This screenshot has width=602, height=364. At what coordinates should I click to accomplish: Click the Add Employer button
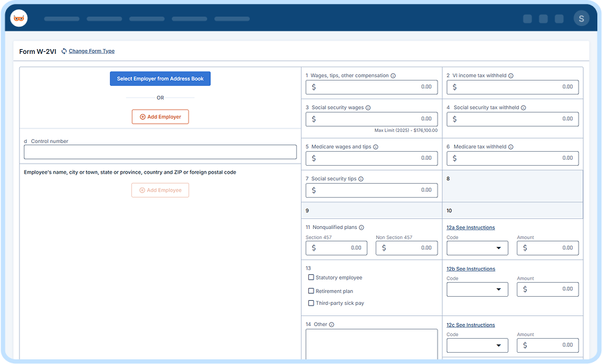tap(160, 116)
